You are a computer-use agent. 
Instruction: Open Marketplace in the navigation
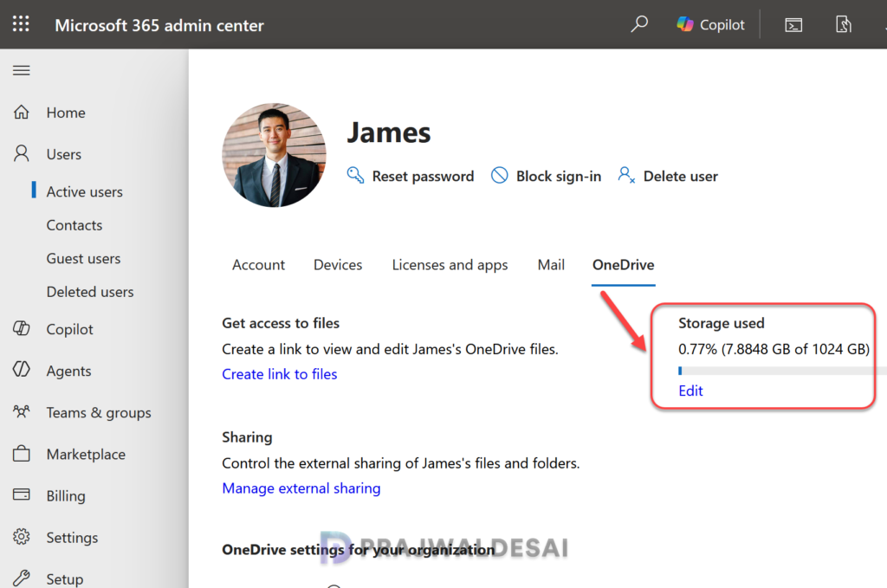(86, 454)
